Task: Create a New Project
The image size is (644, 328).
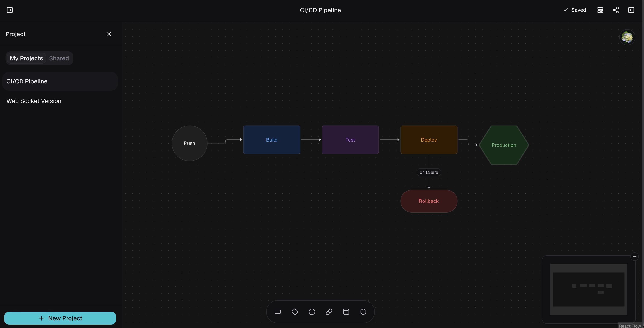Action: tap(60, 318)
